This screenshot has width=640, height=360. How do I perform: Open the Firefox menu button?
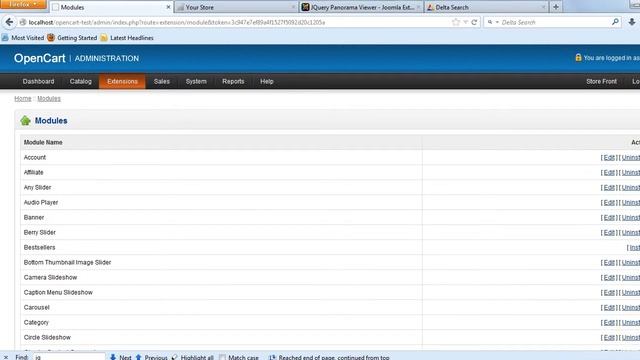[x=23, y=4]
